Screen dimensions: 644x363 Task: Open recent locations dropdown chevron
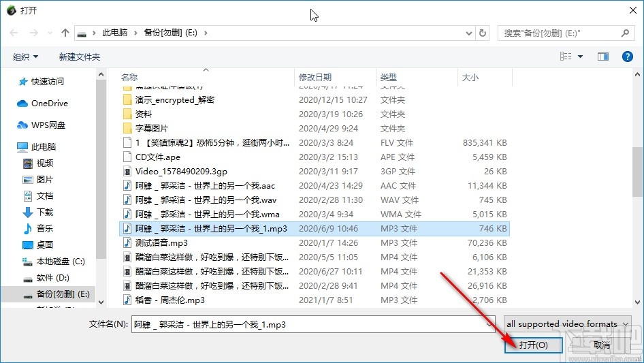pos(50,33)
